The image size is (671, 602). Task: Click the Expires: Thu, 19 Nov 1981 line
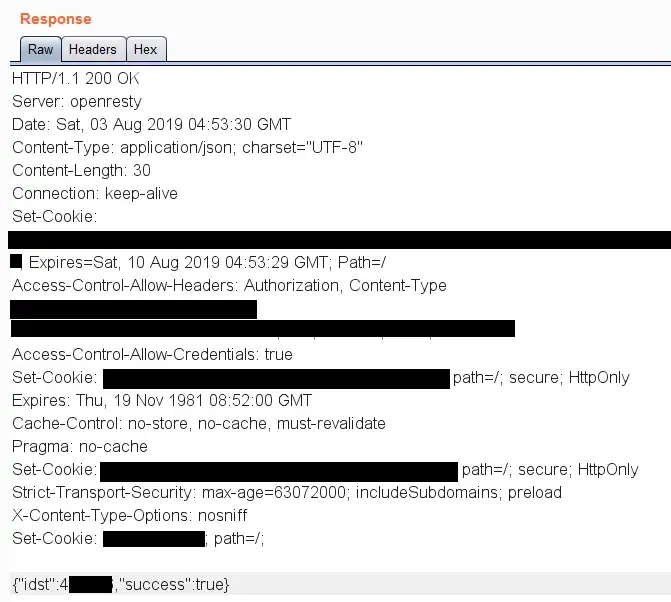pyautogui.click(x=162, y=401)
